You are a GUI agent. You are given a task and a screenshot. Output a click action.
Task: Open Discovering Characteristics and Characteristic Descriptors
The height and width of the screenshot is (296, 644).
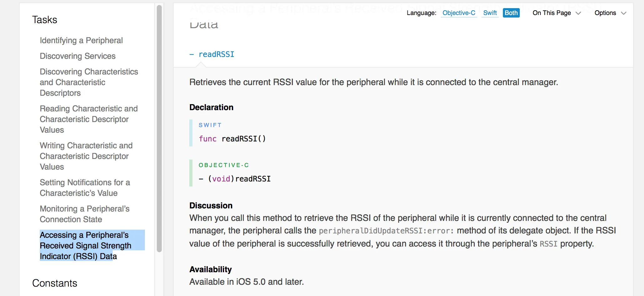point(89,82)
